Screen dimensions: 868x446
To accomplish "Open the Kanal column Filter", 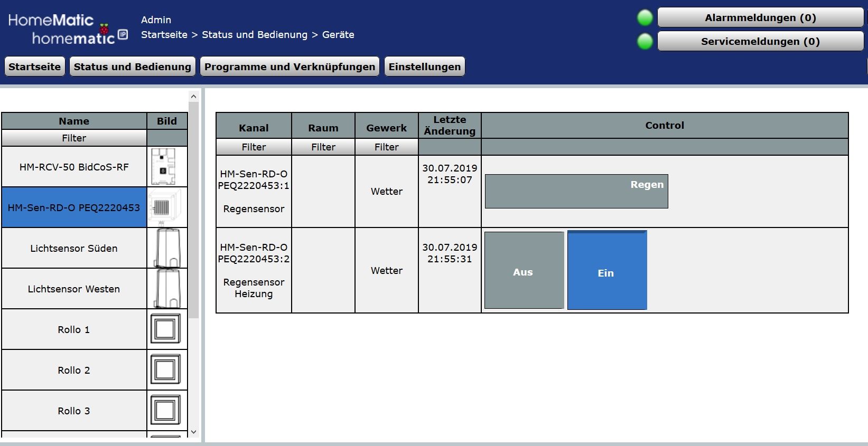I will coord(254,147).
